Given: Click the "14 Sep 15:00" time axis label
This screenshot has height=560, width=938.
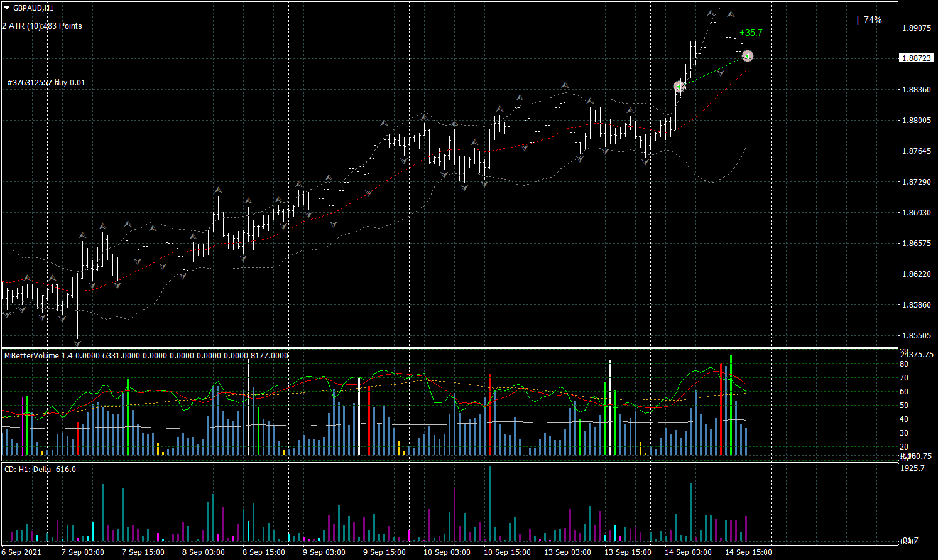Looking at the screenshot, I should (x=748, y=552).
